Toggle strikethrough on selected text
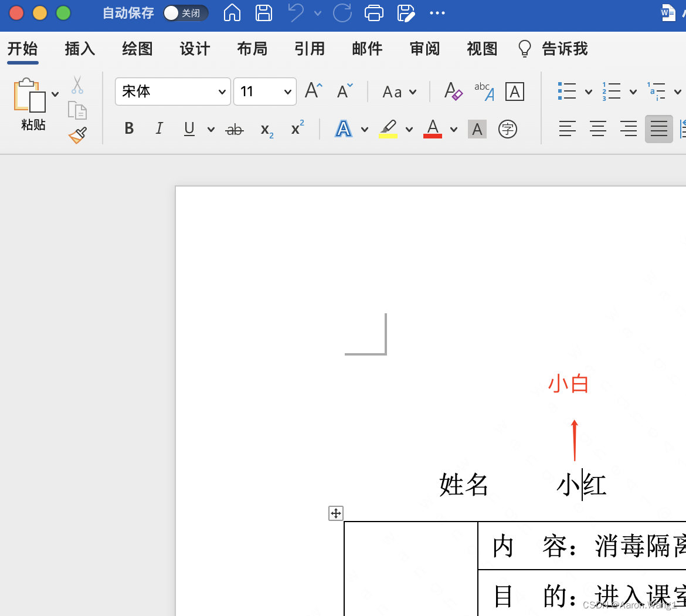686x616 pixels. [x=234, y=128]
